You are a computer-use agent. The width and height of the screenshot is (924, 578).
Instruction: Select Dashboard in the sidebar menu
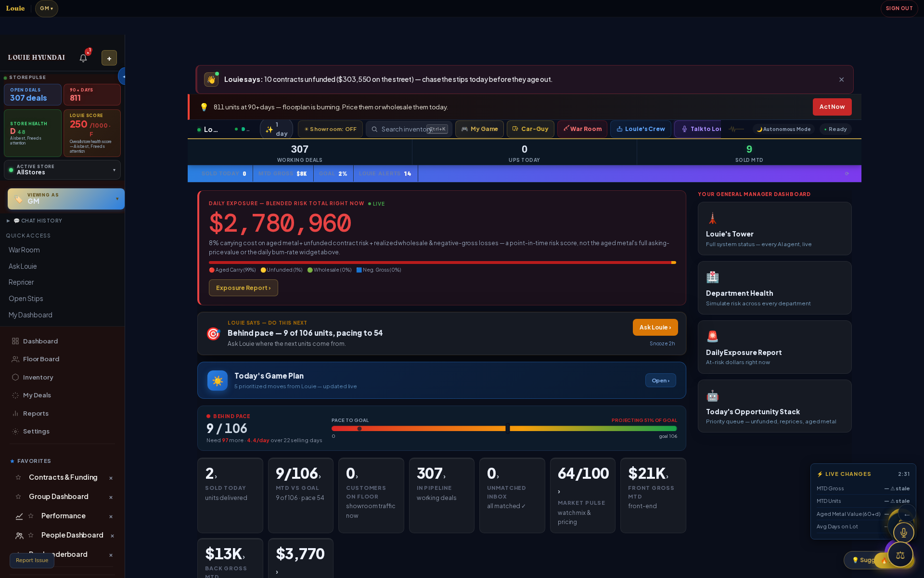coord(40,341)
